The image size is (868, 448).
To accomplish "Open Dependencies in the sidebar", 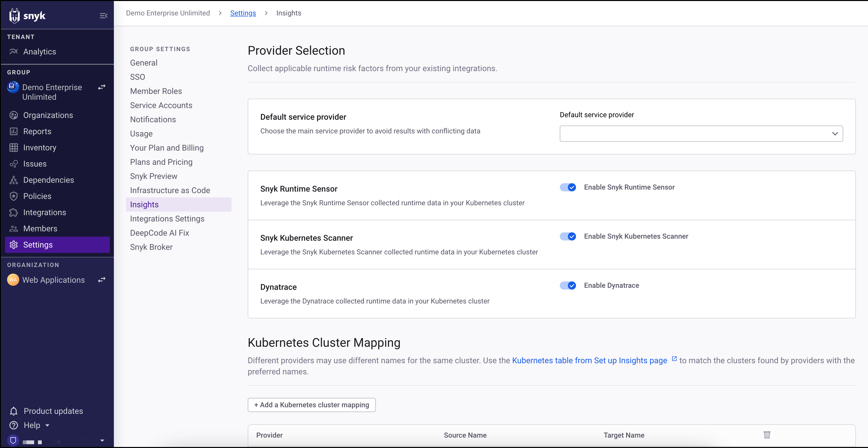I will click(x=49, y=180).
